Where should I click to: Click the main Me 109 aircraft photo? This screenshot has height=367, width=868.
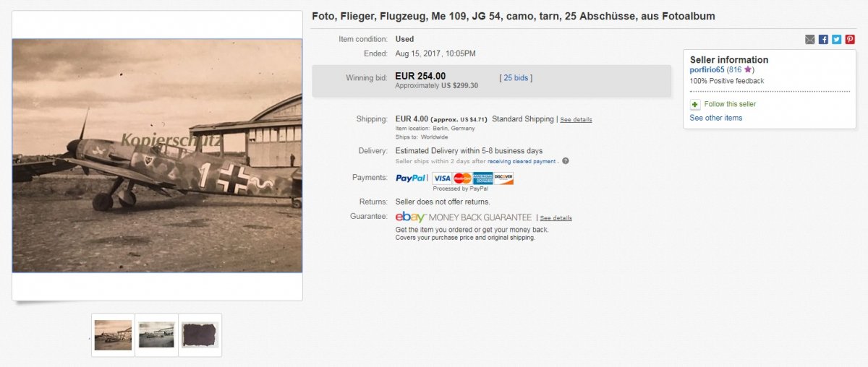157,155
